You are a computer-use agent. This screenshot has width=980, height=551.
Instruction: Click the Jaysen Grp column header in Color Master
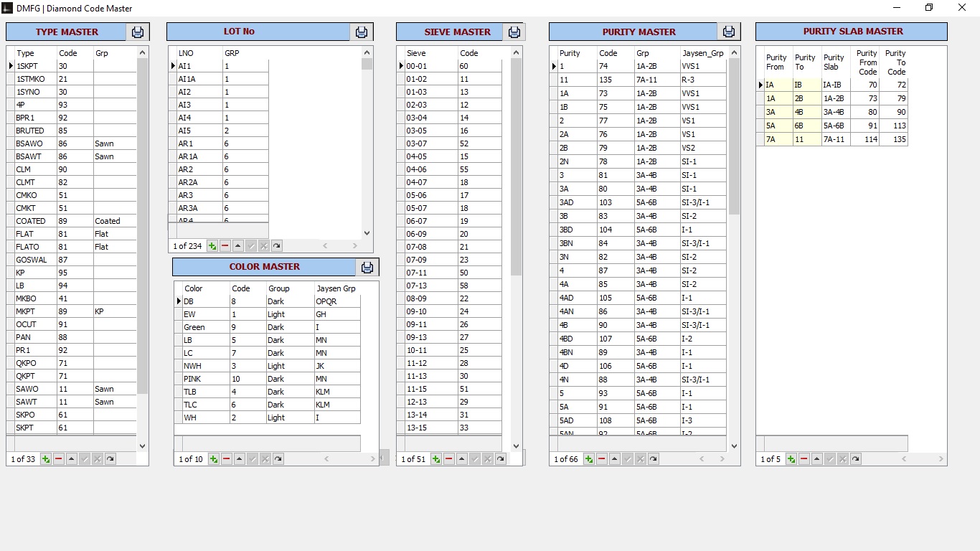click(x=337, y=288)
